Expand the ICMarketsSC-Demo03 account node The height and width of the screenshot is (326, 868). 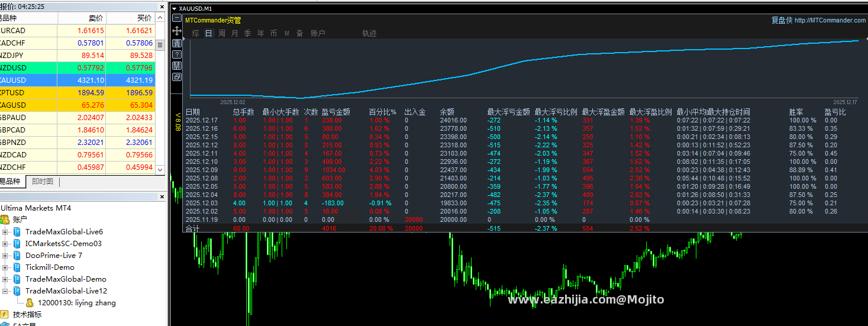[x=5, y=244]
